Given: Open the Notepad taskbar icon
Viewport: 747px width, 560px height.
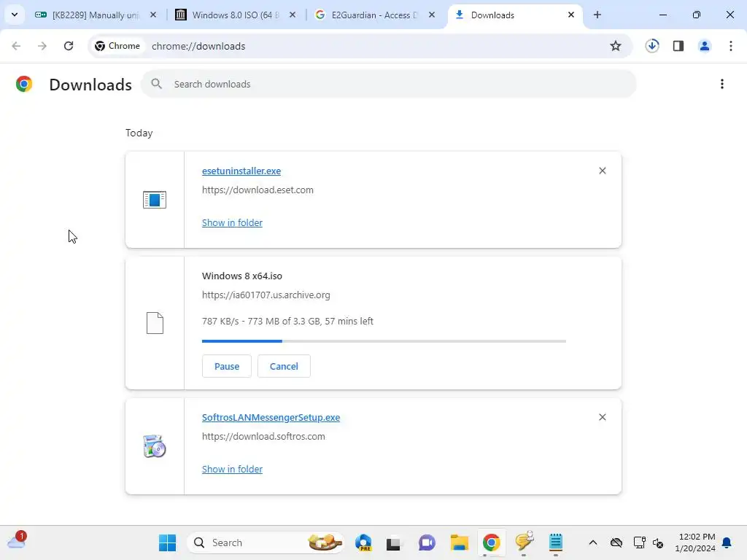Looking at the screenshot, I should [x=555, y=542].
